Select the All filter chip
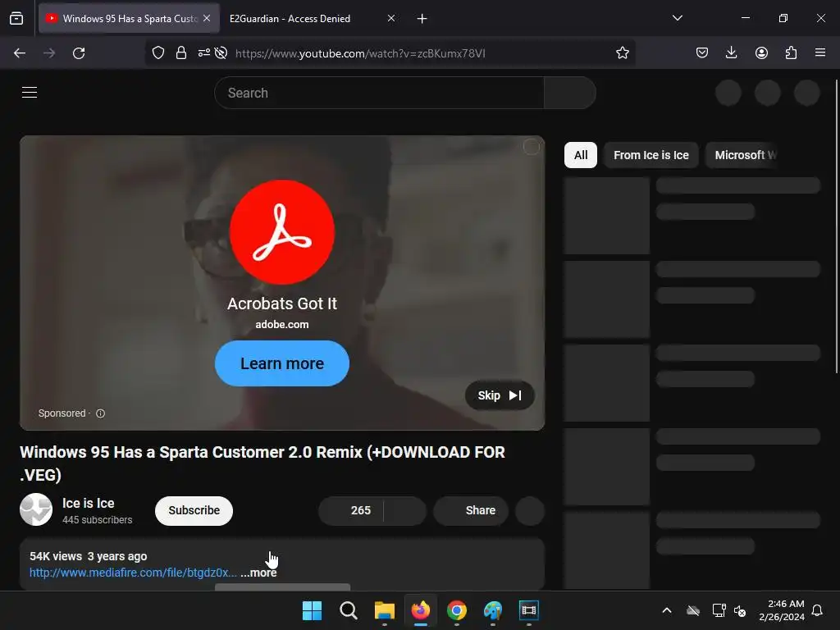The image size is (840, 630). pos(581,155)
